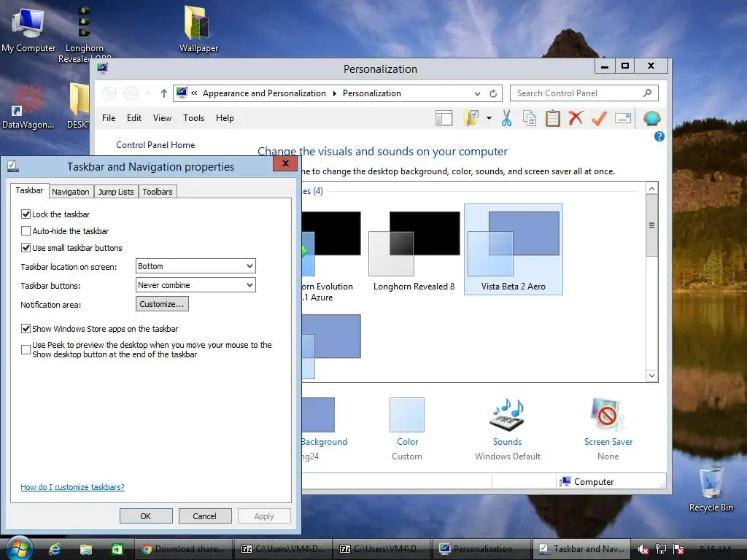Click Customize notification area button
The image size is (747, 560).
tap(162, 304)
